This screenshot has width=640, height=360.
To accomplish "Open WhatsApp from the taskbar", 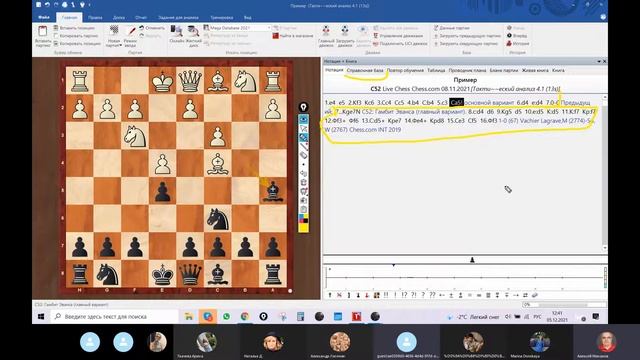I will [226, 316].
